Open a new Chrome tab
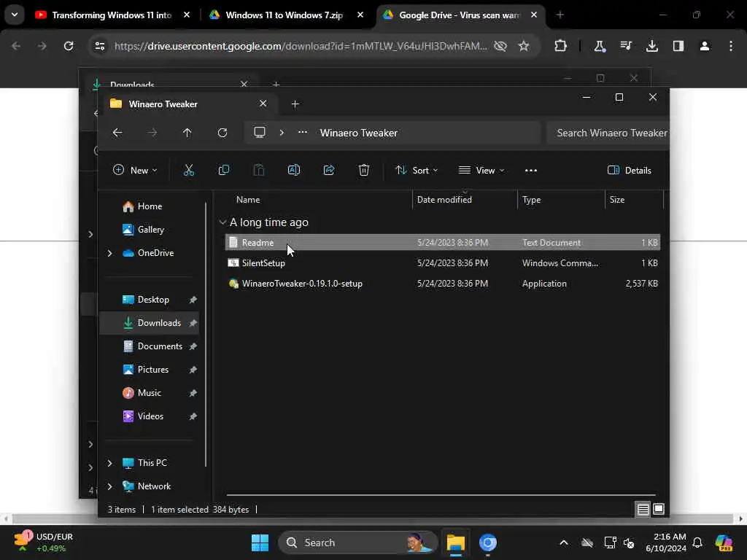This screenshot has height=560, width=747. point(560,15)
